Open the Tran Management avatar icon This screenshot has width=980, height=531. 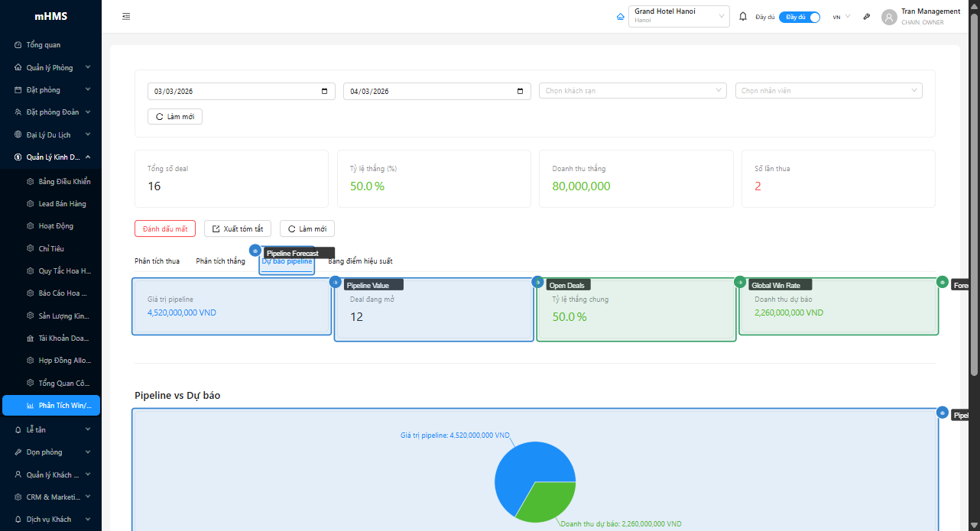(x=888, y=17)
